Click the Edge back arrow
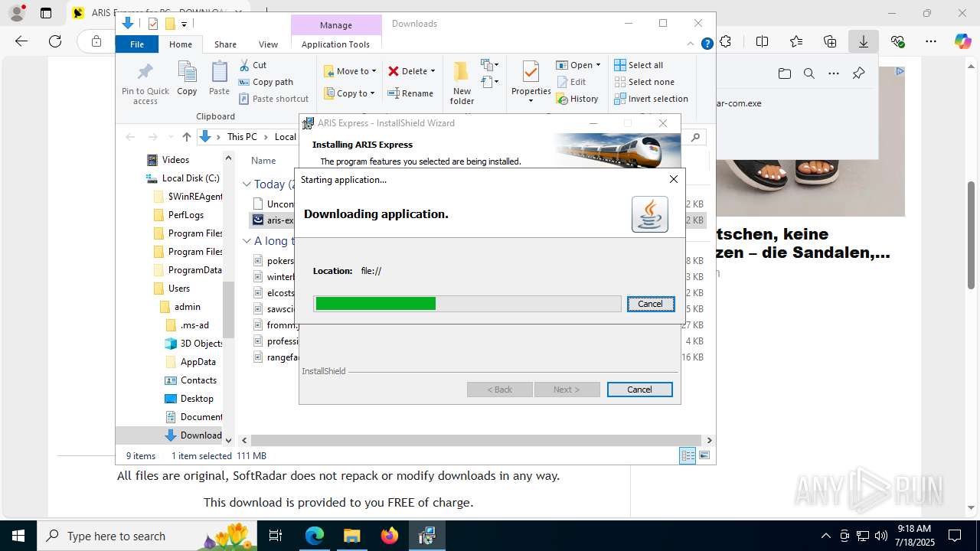Viewport: 980px width, 551px height. [21, 41]
